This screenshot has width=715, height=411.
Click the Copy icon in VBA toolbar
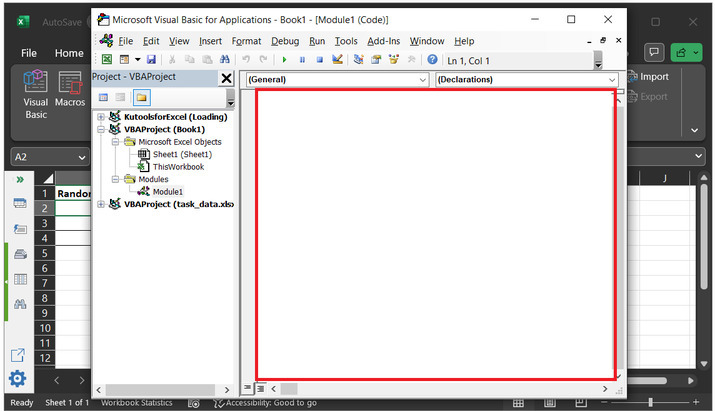point(189,59)
